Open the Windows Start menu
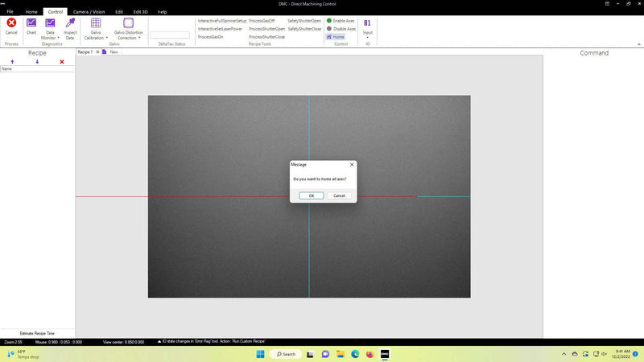The width and height of the screenshot is (644, 362). coord(260,354)
